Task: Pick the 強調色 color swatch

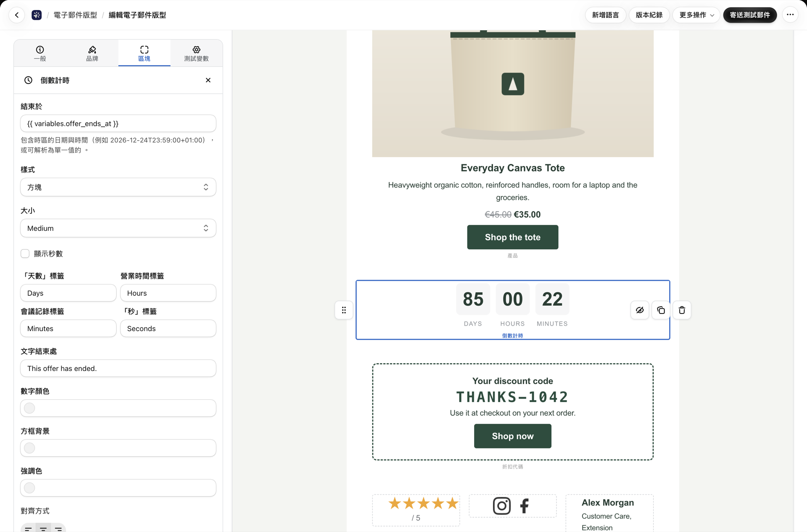Action: click(29, 488)
